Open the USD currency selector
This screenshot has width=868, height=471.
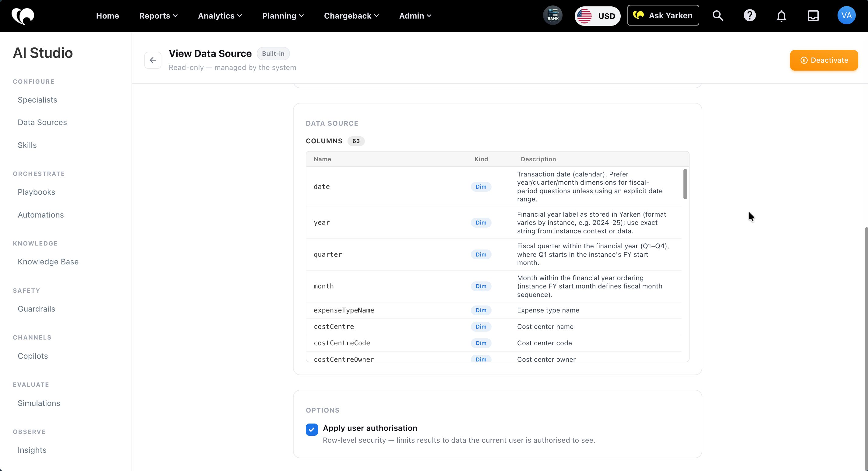[598, 16]
